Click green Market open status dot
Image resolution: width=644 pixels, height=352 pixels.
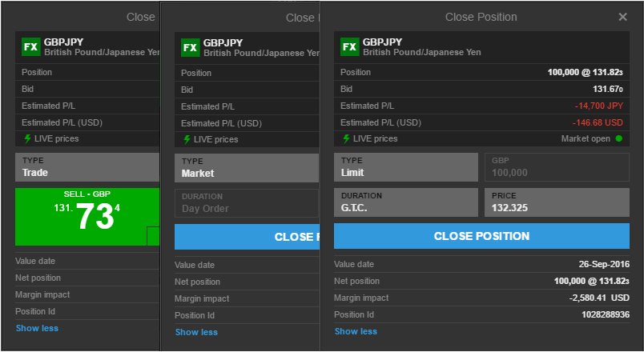coord(618,139)
